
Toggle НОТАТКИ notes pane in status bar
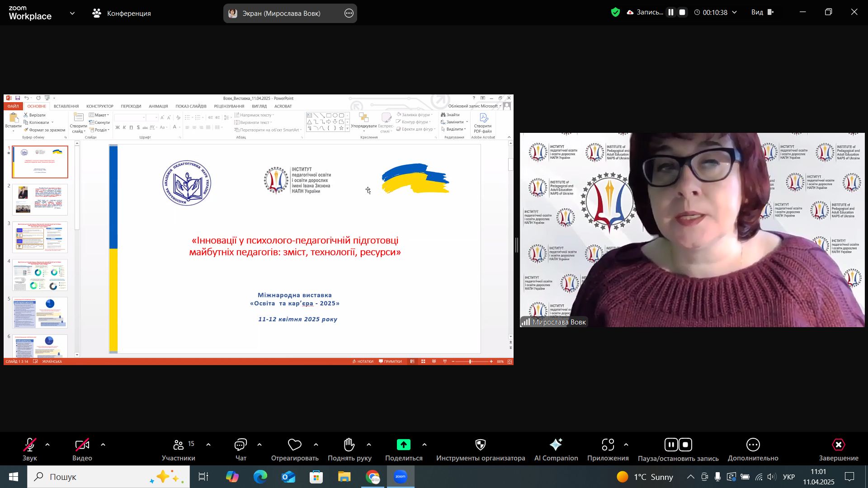pyautogui.click(x=363, y=361)
